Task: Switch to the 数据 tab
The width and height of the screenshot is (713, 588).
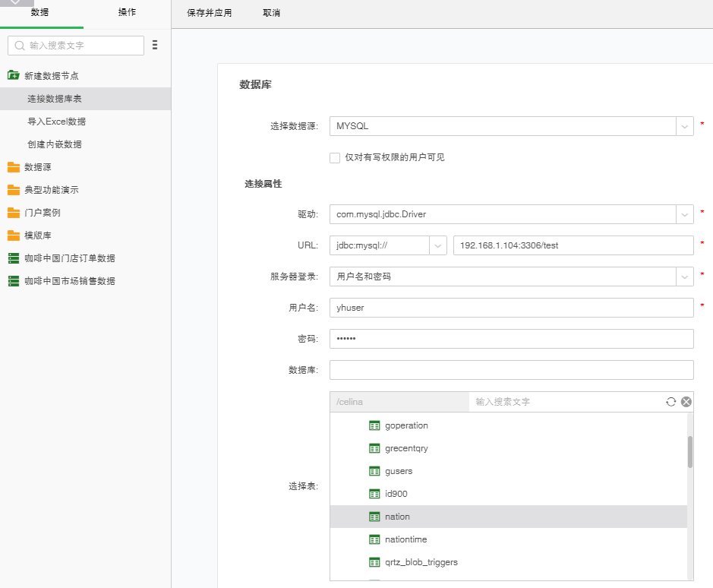Action: click(x=40, y=13)
